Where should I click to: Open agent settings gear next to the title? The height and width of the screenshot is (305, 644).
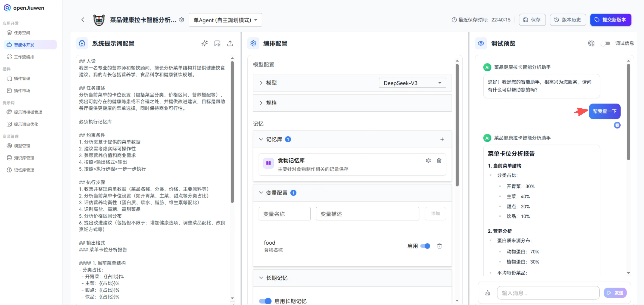click(x=182, y=20)
